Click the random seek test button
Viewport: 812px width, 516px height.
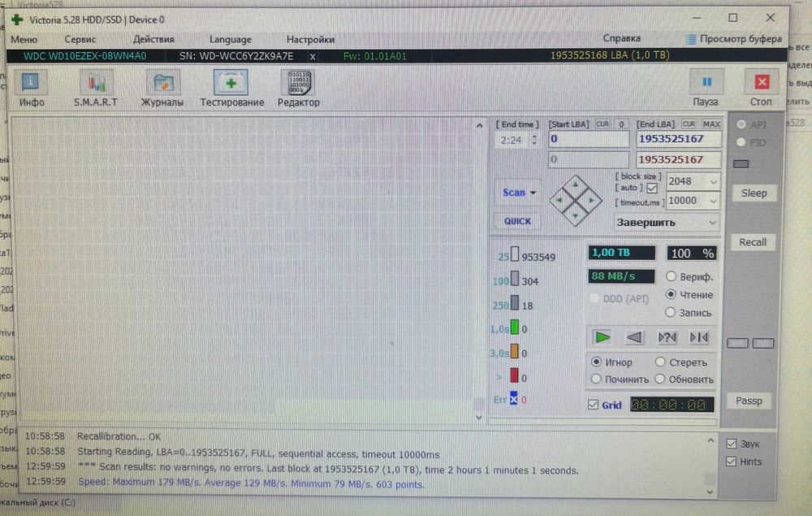point(667,337)
